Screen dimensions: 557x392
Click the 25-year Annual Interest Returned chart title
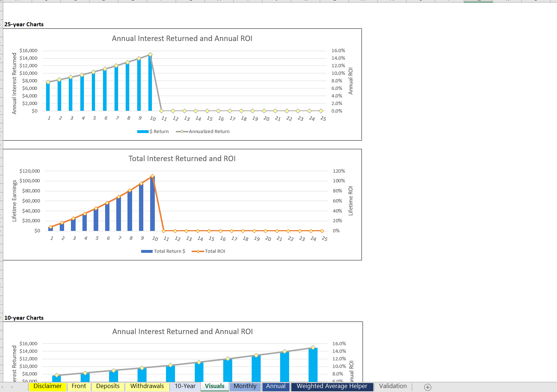tap(182, 38)
